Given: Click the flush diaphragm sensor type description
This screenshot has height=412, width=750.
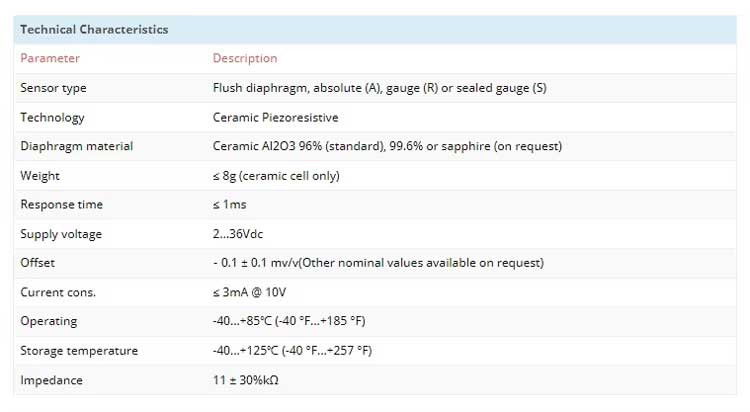Looking at the screenshot, I should tap(380, 88).
